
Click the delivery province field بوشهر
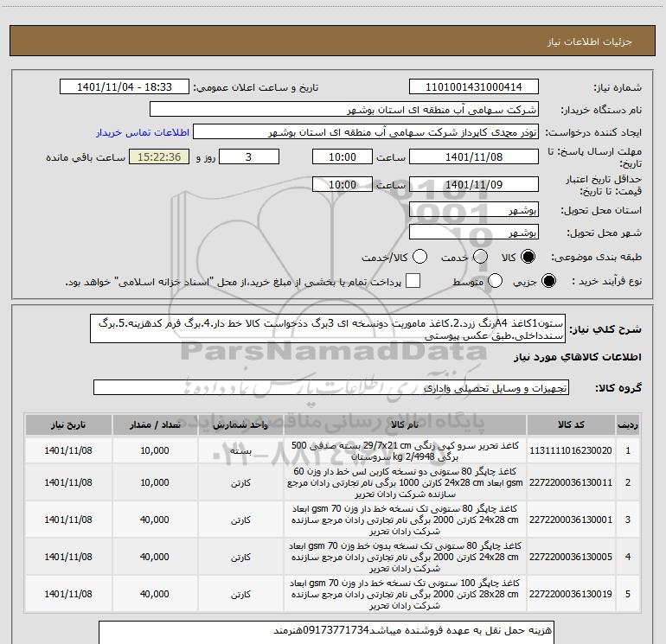click(x=474, y=210)
